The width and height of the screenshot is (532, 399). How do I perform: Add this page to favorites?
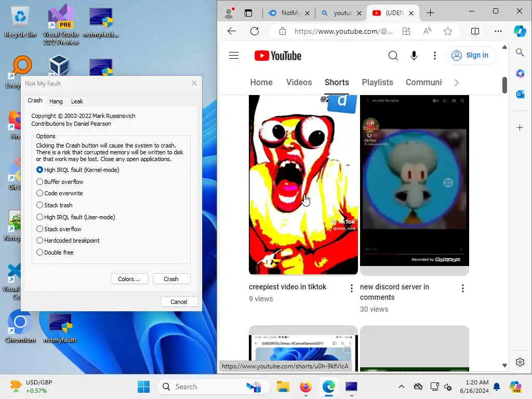pos(448,31)
